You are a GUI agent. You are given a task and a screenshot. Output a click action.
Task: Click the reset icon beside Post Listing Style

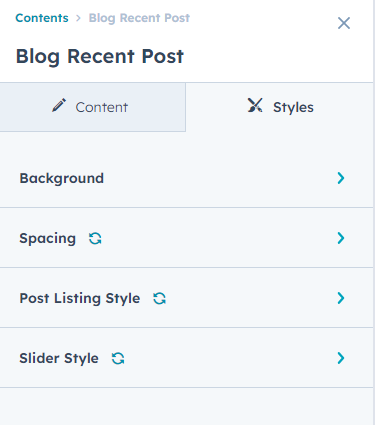159,298
